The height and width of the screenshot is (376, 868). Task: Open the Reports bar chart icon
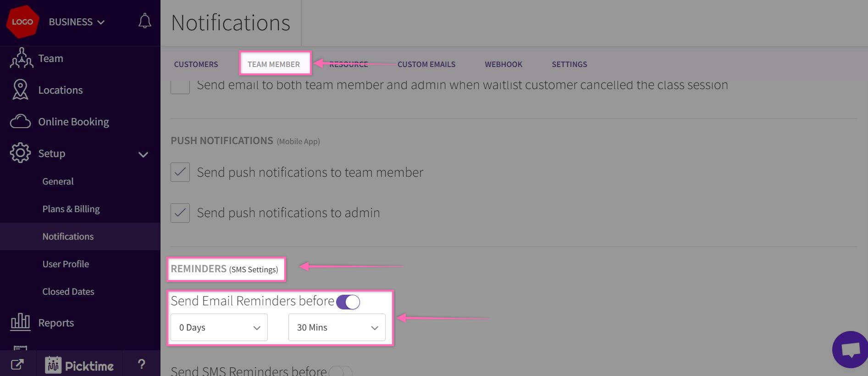click(20, 322)
